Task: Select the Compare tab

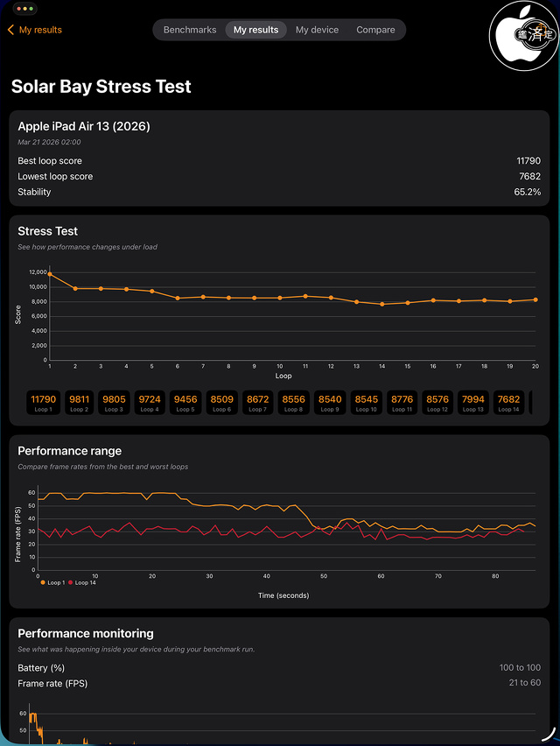Action: click(375, 30)
